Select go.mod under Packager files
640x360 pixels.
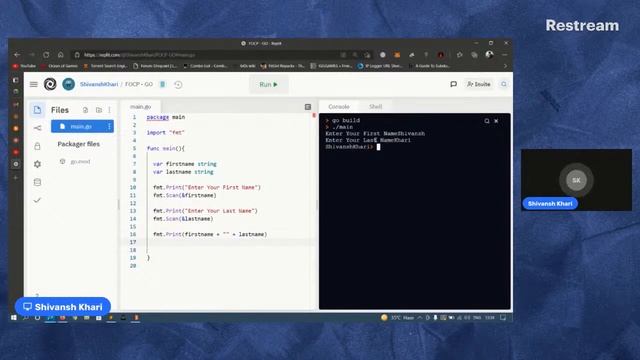[x=80, y=162]
